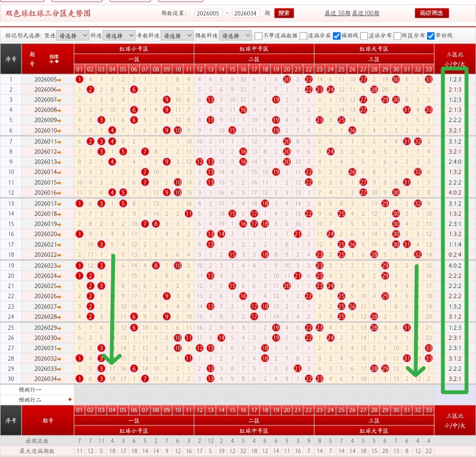Disable the 带折线 checkbox
Viewport: 476px width, 457px height.
click(x=431, y=36)
